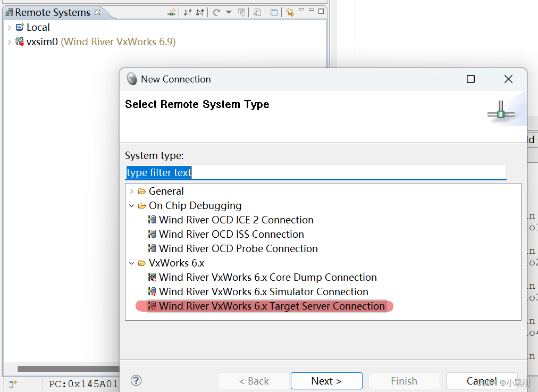Click the Back button
Image resolution: width=538 pixels, height=392 pixels.
coord(254,381)
